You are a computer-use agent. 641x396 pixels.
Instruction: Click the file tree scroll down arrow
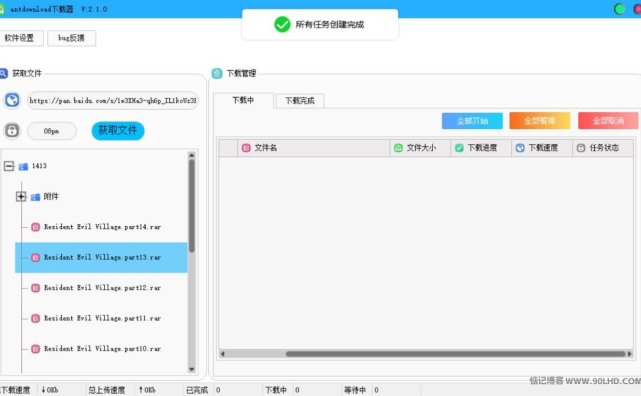tap(192, 369)
